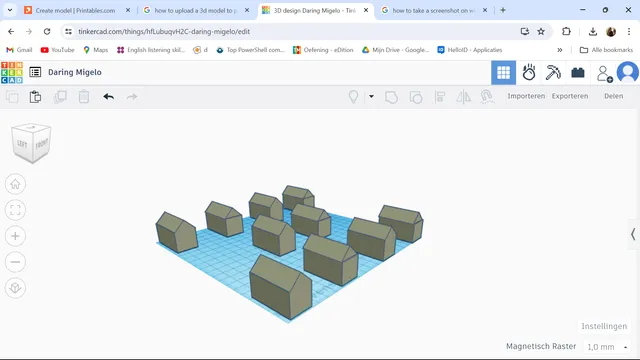The height and width of the screenshot is (360, 640).
Task: Click the Paste tool icon
Action: [35, 97]
